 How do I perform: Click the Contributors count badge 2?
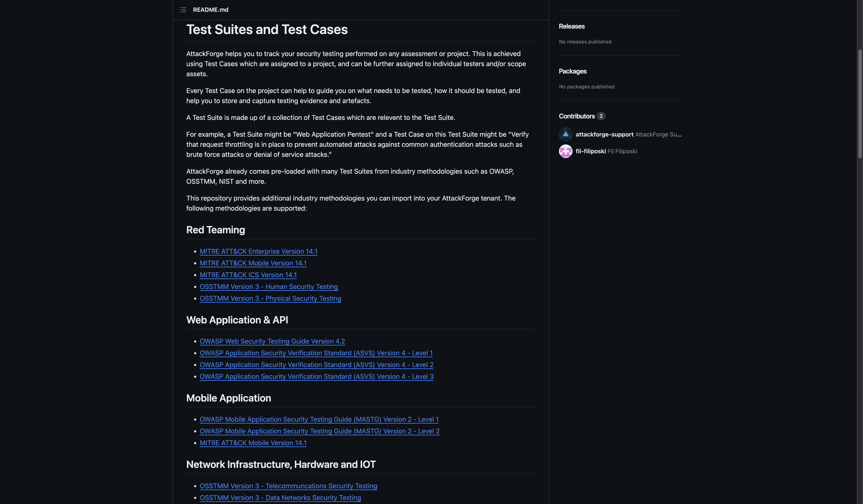[x=601, y=116]
